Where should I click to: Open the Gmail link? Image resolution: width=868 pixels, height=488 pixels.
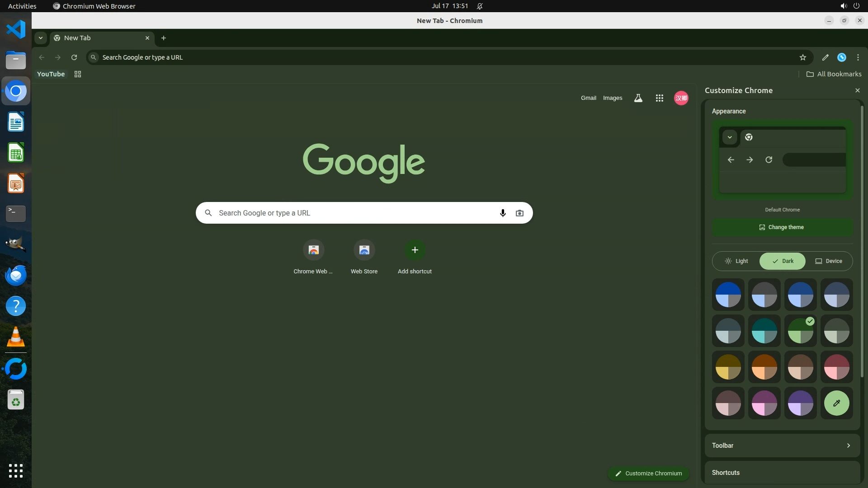[588, 98]
